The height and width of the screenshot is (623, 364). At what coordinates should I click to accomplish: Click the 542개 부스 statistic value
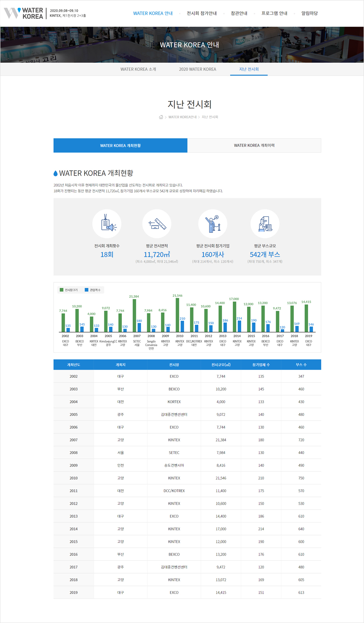[x=265, y=255]
